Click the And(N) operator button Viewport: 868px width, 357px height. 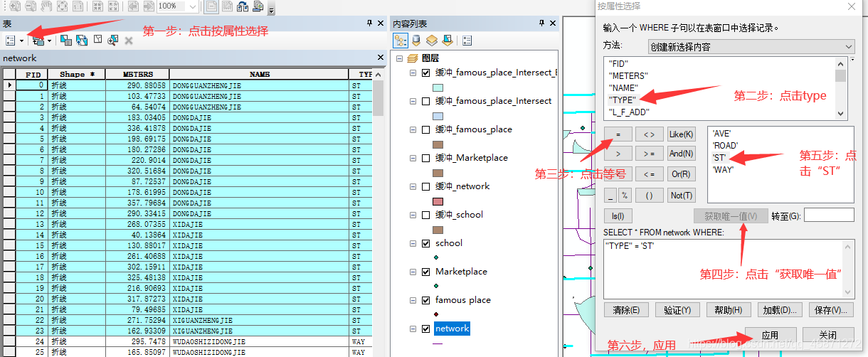click(681, 154)
